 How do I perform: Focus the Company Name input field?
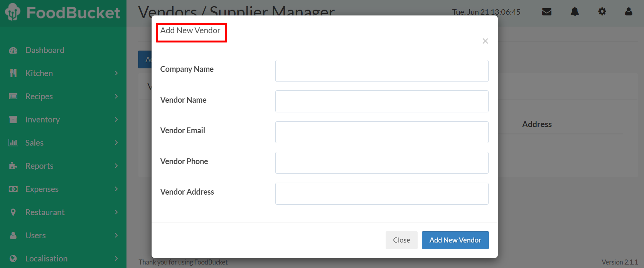(382, 71)
